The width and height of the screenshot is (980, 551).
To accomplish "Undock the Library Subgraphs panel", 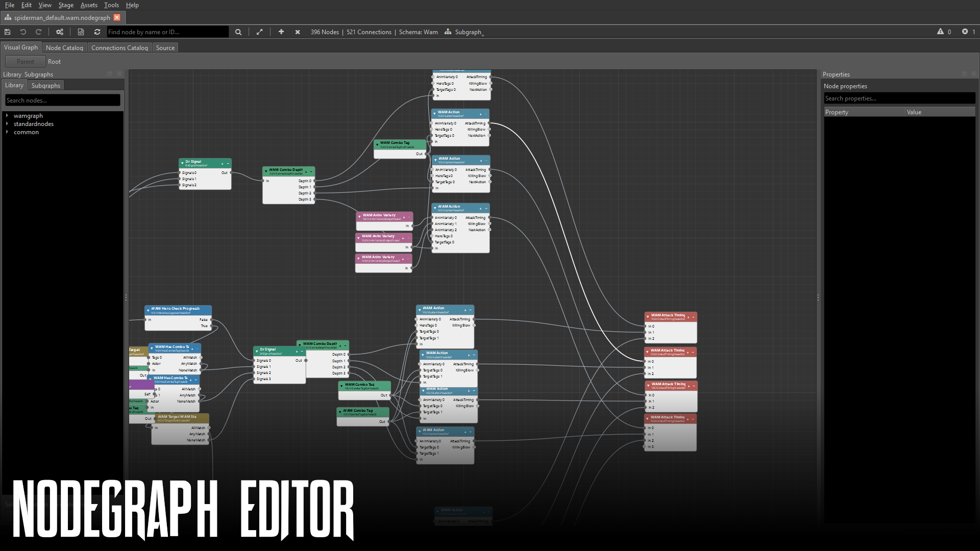I will (x=110, y=74).
